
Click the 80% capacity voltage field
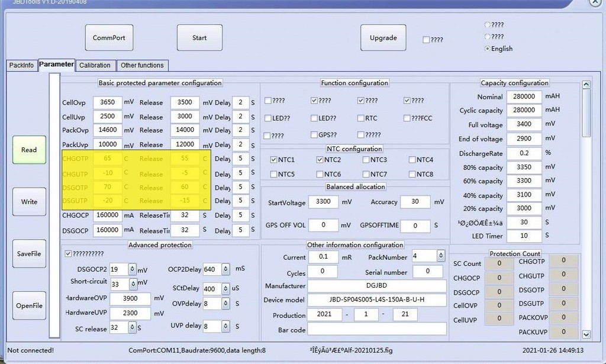(524, 167)
